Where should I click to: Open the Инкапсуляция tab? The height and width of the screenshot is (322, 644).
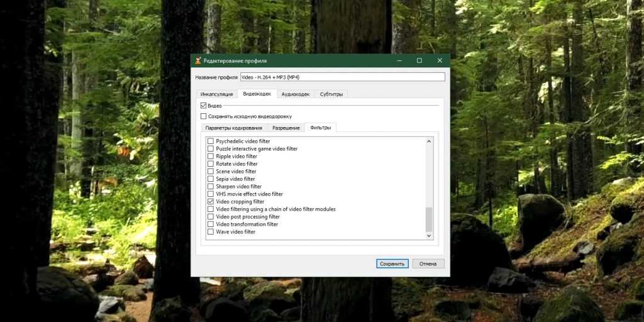[x=216, y=94]
